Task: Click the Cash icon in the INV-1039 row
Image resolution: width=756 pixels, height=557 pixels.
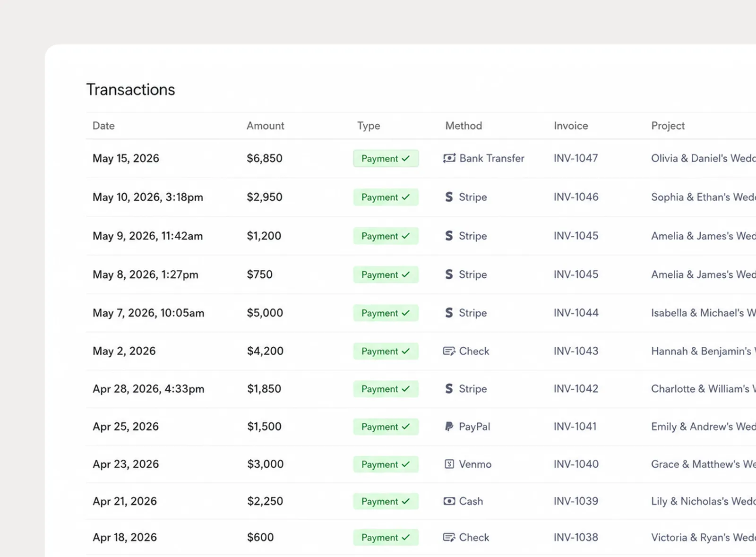Action: coord(449,501)
